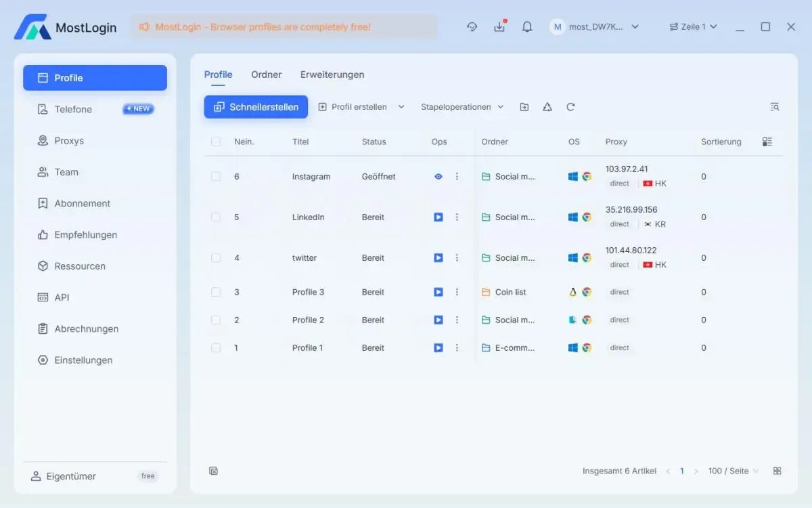This screenshot has width=812, height=508.
Task: Start the LinkedIn profile with play icon
Action: [438, 217]
